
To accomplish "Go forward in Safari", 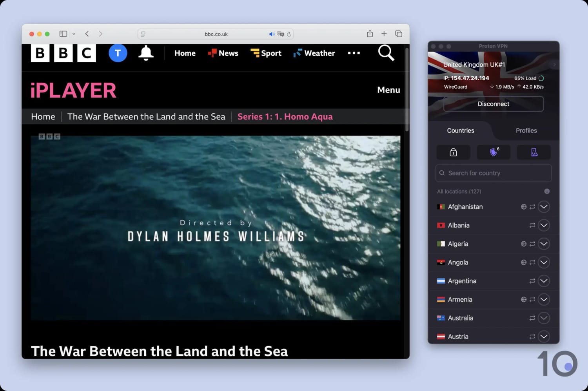I will coord(101,34).
